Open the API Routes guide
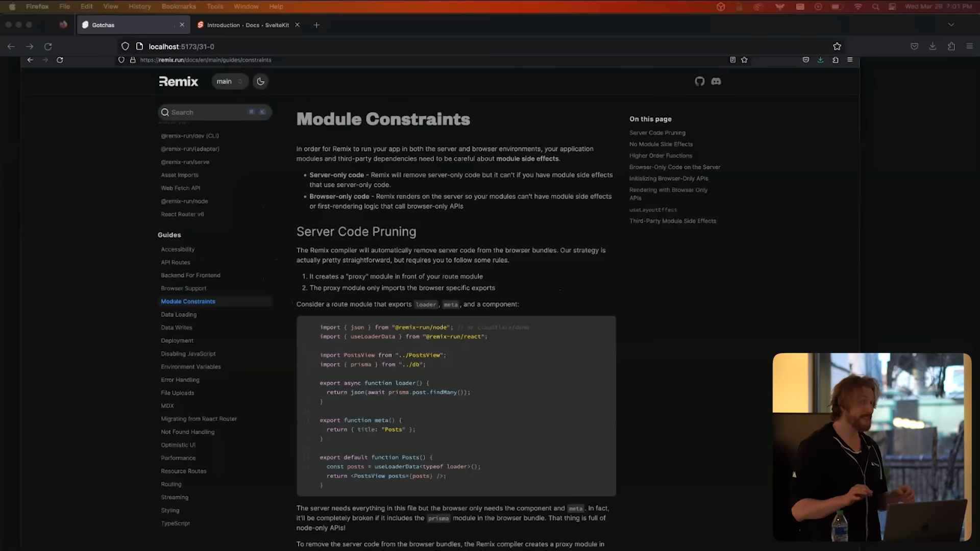980x551 pixels. [176, 263]
